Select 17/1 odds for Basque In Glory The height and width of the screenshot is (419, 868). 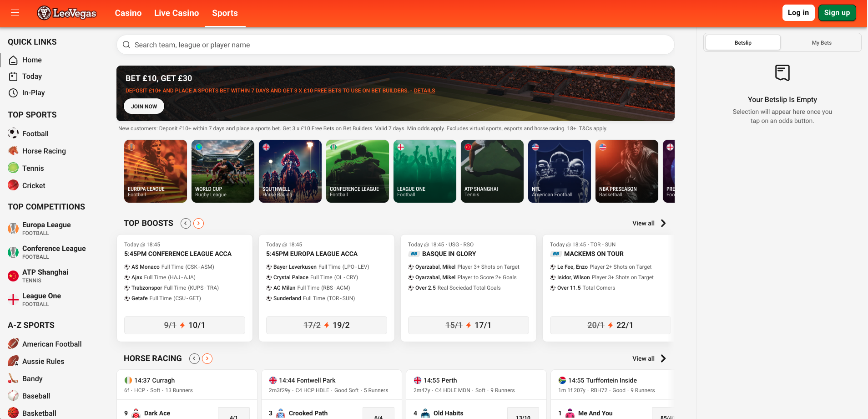tap(469, 325)
